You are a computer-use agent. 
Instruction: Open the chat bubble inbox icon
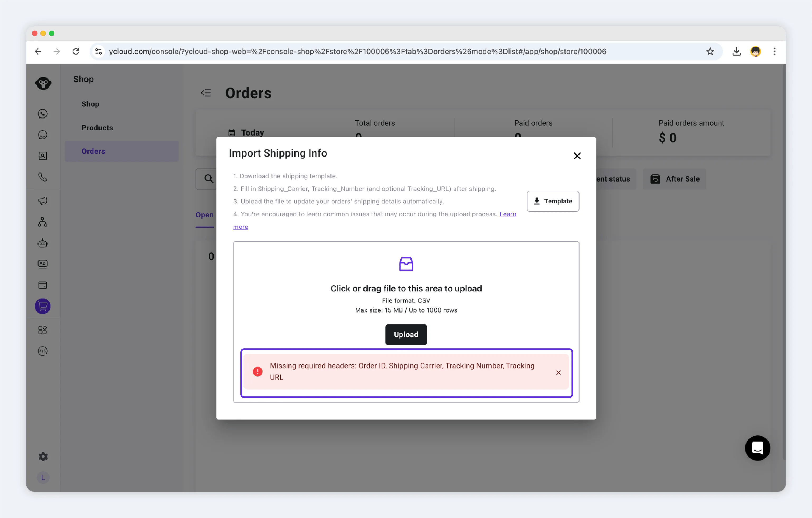[43, 135]
